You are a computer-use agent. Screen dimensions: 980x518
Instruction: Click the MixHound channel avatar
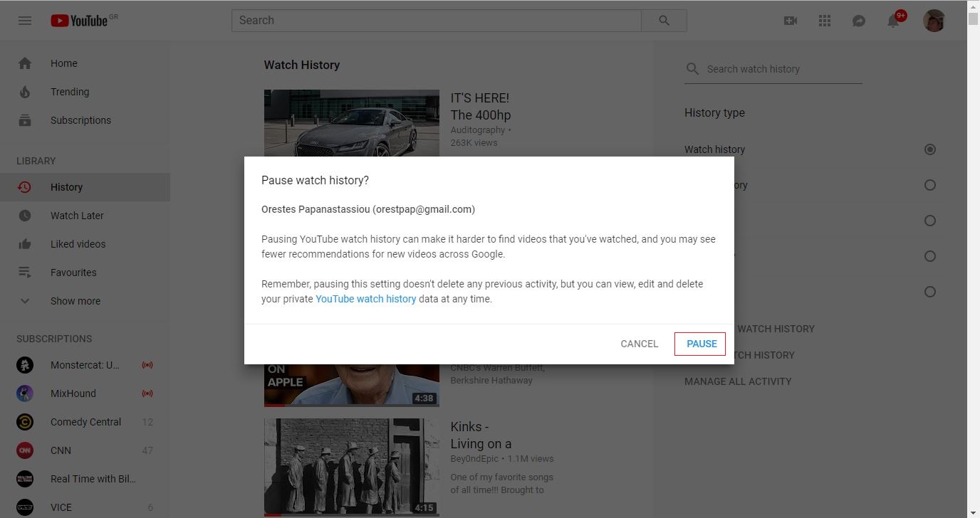(x=25, y=393)
